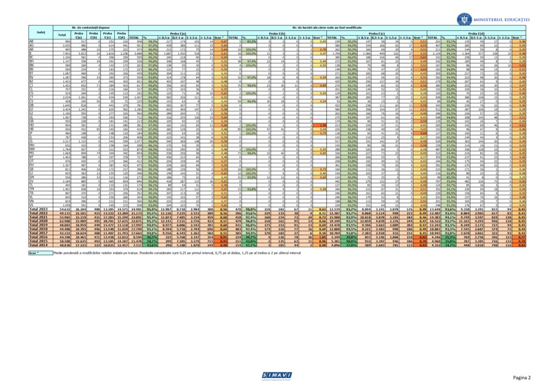The width and height of the screenshot is (555, 392).
Task: Click the Total column header under contestații
Action: point(62,35)
